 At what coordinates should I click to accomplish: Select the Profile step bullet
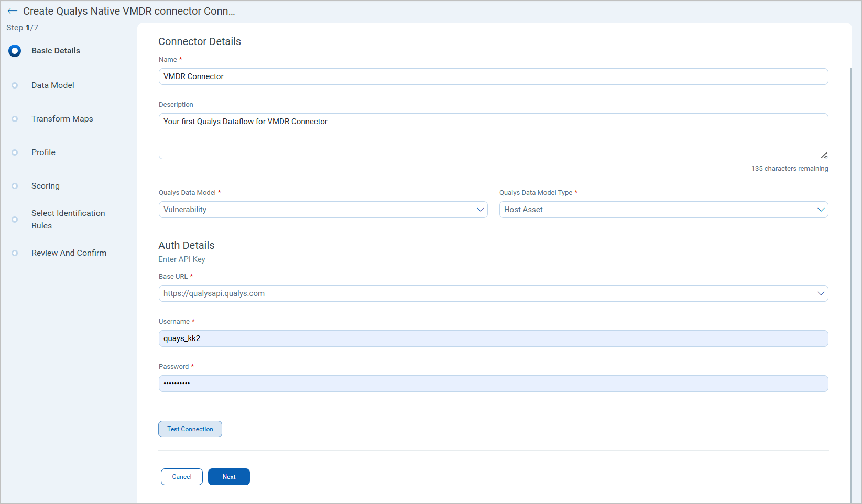tap(15, 152)
